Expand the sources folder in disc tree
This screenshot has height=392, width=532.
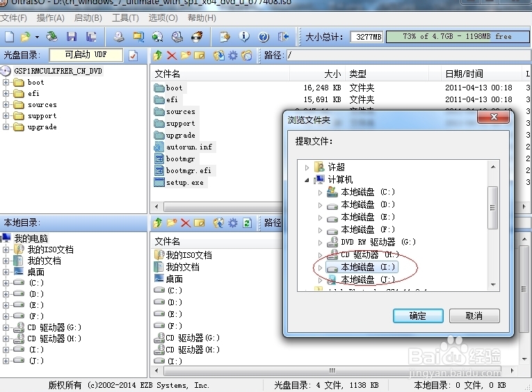point(6,105)
